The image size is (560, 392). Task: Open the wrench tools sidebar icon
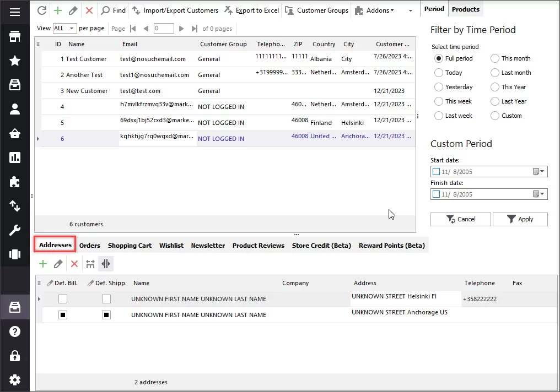[x=15, y=230]
